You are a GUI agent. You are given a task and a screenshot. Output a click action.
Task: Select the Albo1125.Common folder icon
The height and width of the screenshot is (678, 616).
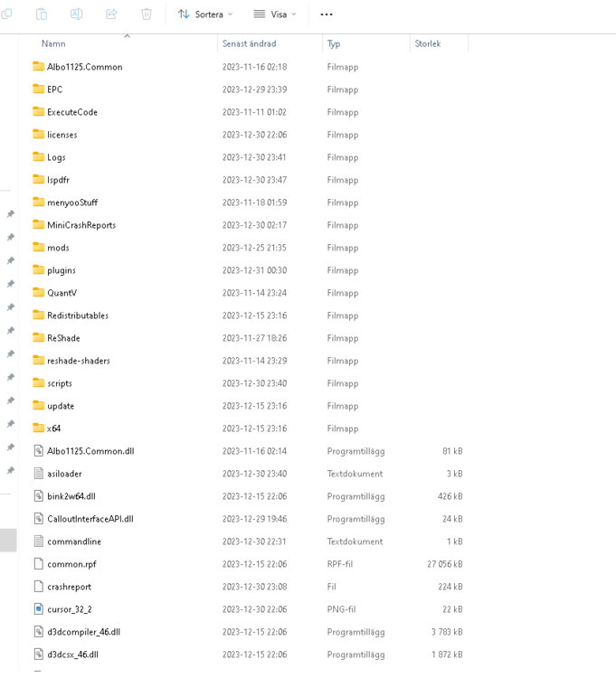click(39, 66)
